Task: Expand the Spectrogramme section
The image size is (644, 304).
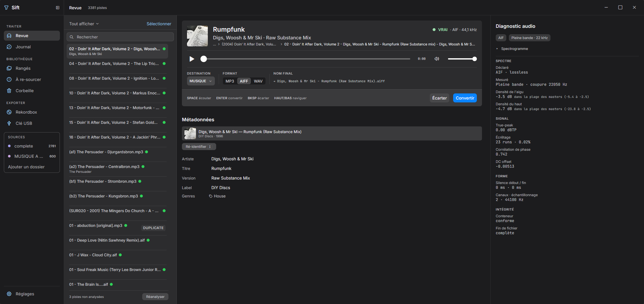Action: pos(512,49)
